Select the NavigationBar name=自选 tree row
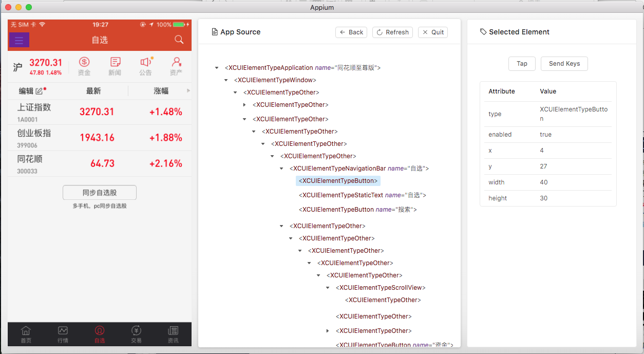The height and width of the screenshot is (354, 644). (x=359, y=169)
